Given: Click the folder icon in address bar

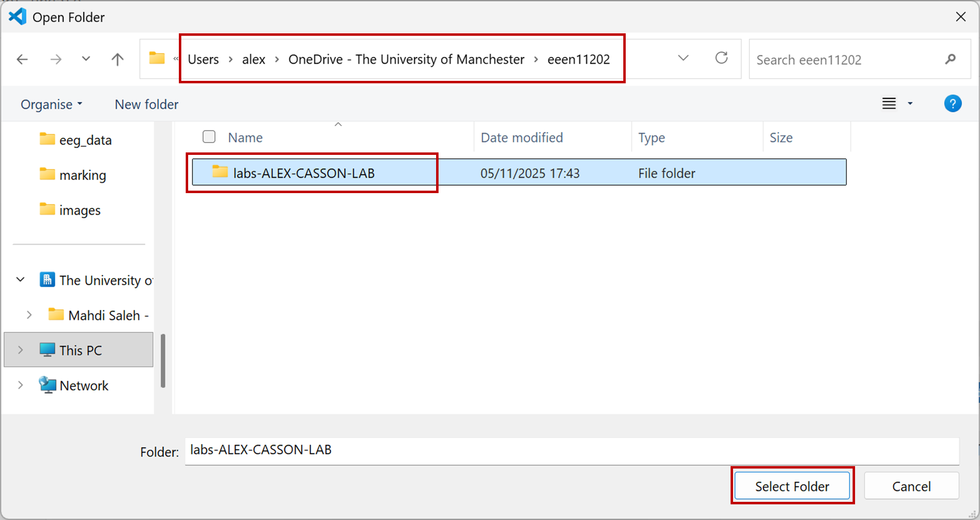Looking at the screenshot, I should point(157,58).
